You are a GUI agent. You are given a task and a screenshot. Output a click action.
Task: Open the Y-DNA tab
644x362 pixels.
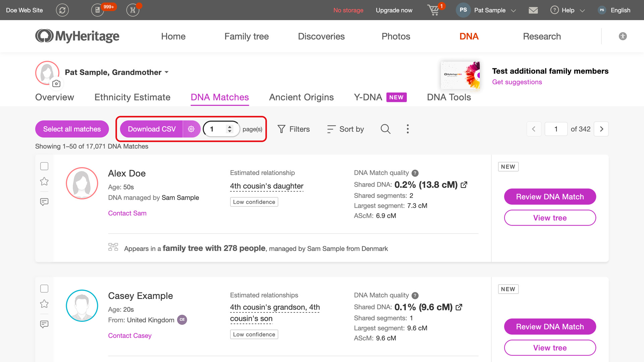[x=380, y=97]
